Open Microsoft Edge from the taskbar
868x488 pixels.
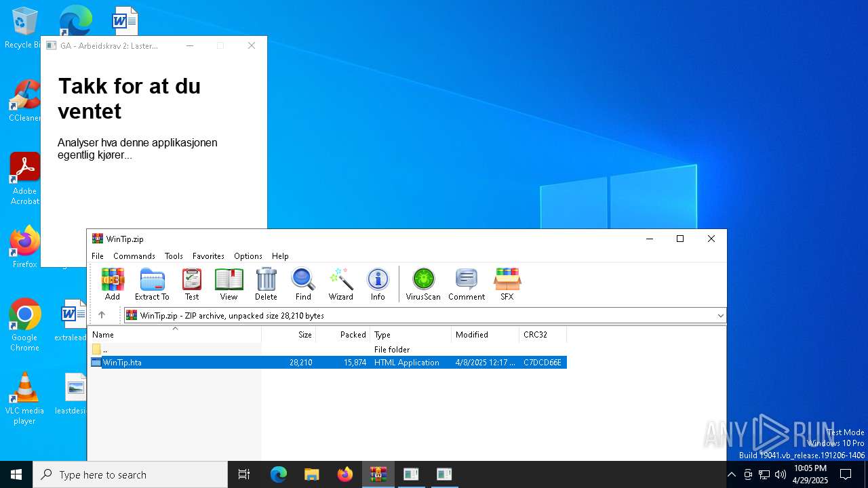click(x=279, y=474)
